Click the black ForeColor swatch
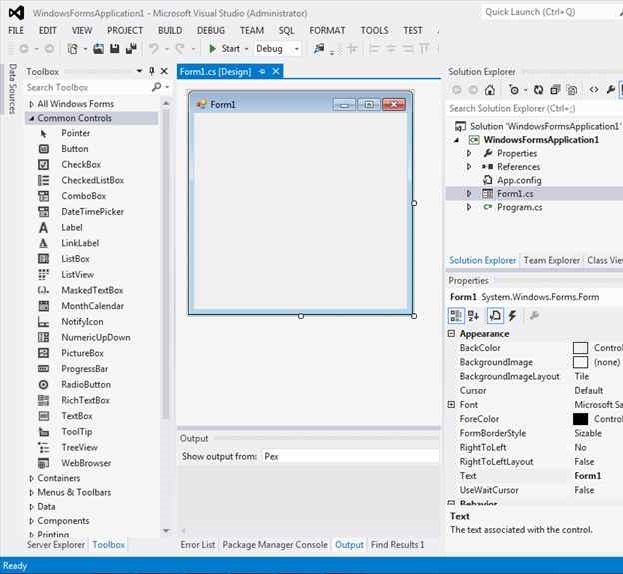Screen dimensions: 623x574 pyautogui.click(x=580, y=419)
